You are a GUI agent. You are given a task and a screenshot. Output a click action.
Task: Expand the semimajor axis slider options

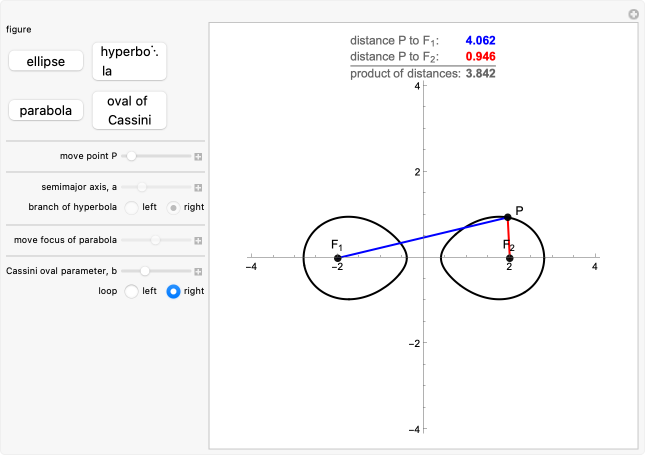pos(198,187)
